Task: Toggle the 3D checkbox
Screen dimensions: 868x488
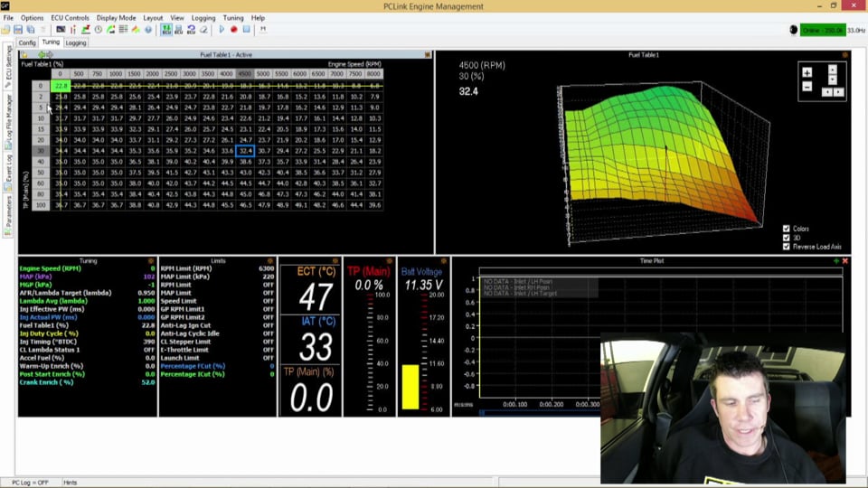Action: pos(786,238)
